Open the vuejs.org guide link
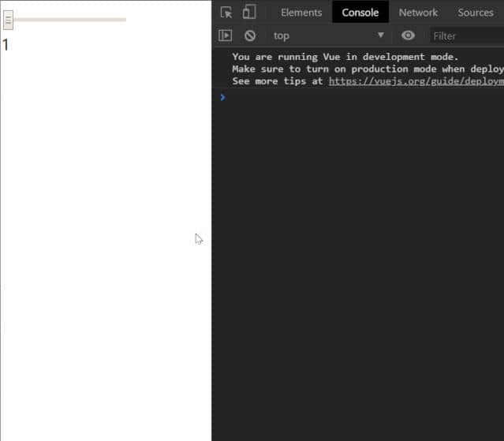Viewport: 504px width, 441px height. tap(416, 80)
